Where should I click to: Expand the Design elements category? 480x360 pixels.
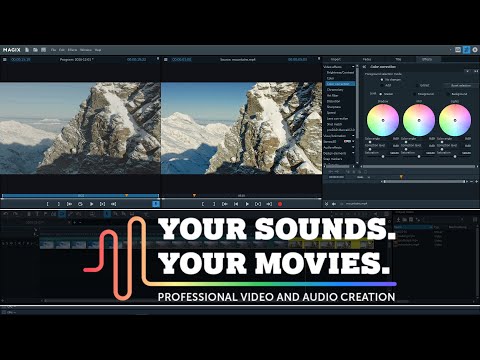[353, 153]
